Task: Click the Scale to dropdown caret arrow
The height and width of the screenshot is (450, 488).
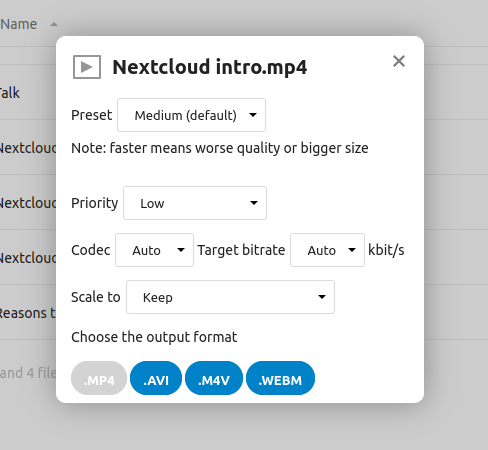Action: click(x=322, y=297)
